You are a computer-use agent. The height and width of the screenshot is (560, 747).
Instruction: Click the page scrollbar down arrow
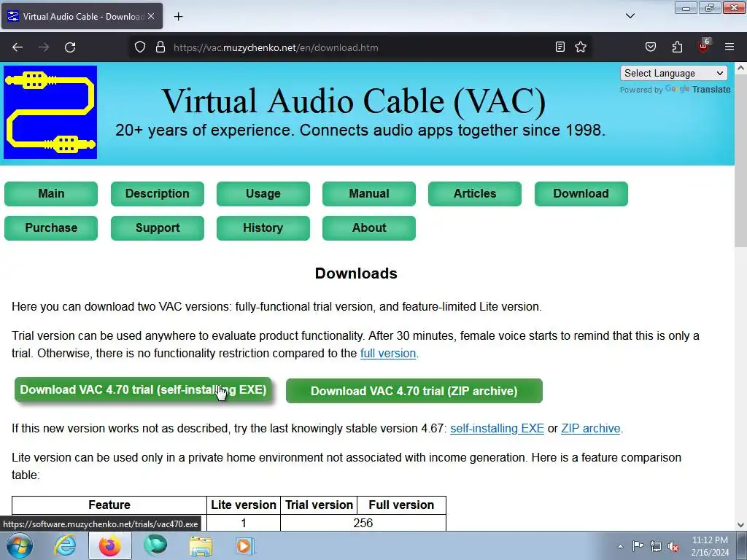(x=740, y=525)
